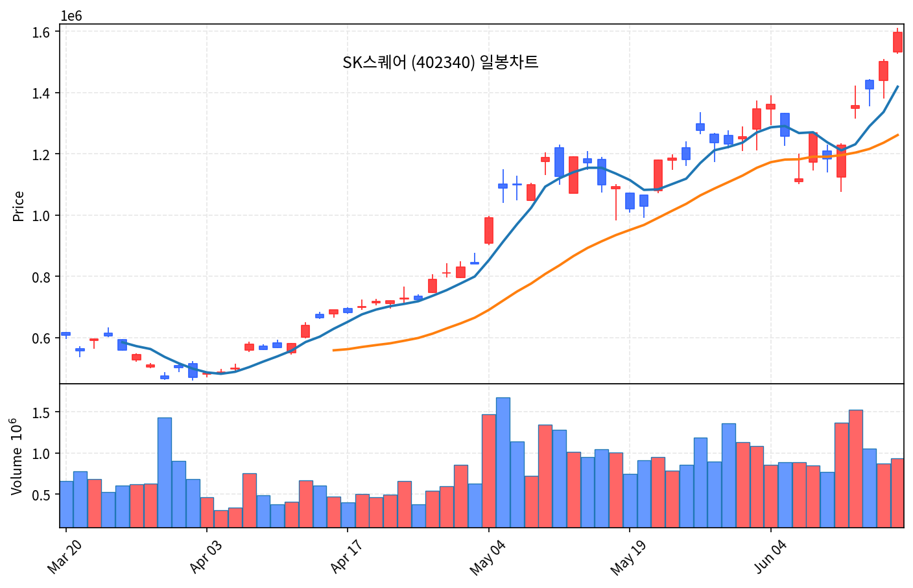Select the Apr 03 date label

[206, 556]
